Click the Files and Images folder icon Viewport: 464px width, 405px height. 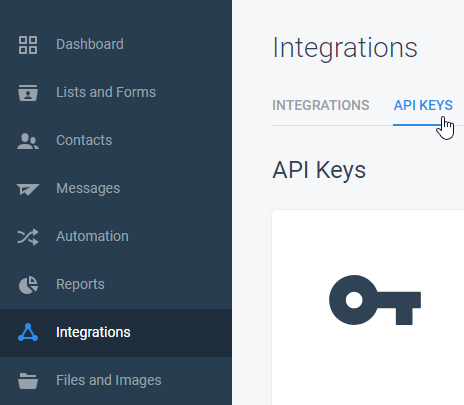[28, 381]
